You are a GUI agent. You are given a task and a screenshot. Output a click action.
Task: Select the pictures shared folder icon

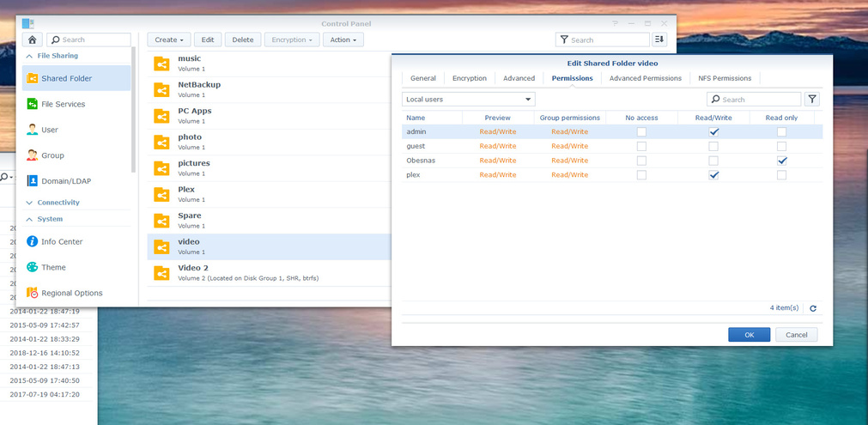[161, 168]
